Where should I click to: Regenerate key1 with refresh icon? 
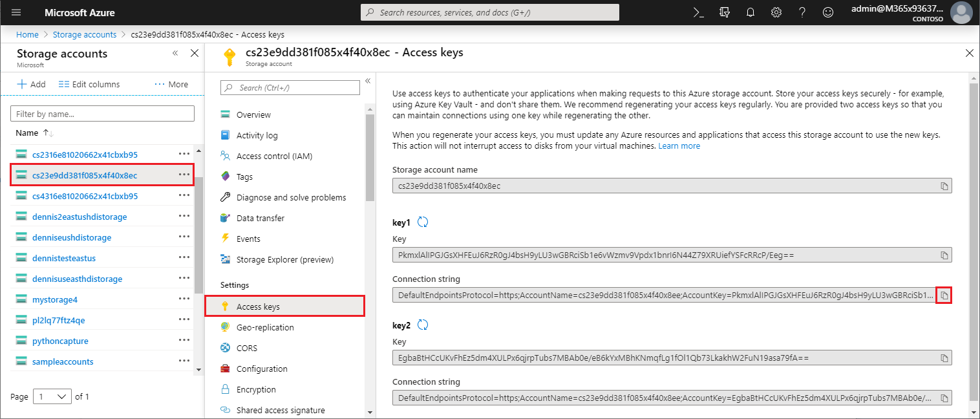[x=423, y=222]
